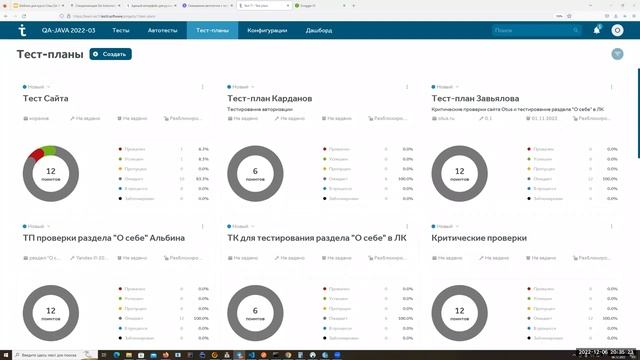640x360 pixels.
Task: Click the green-dot legend row in Тест Сайта card
Action: point(164,159)
